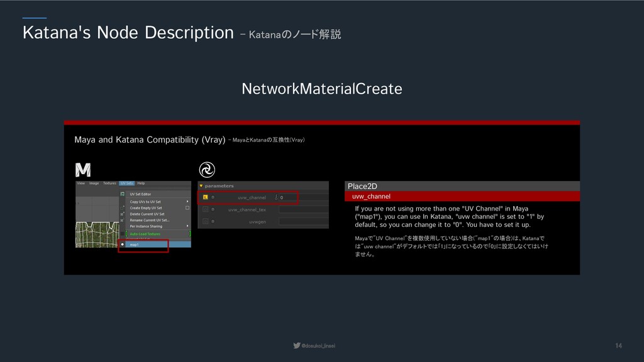Select the map1 radio button
The image size is (644, 362).
123,244
